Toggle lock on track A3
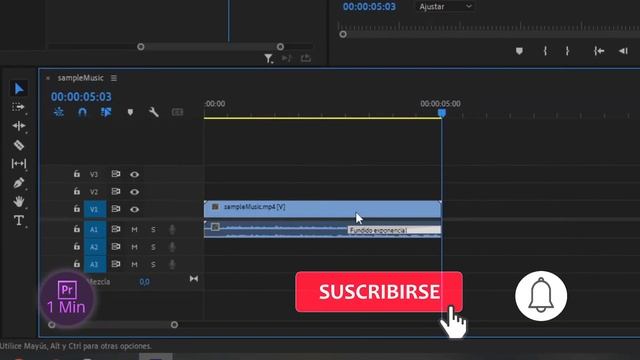 coord(77,264)
